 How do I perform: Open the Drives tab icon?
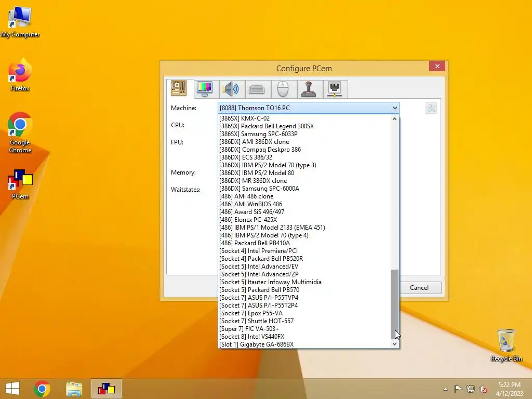click(x=257, y=89)
